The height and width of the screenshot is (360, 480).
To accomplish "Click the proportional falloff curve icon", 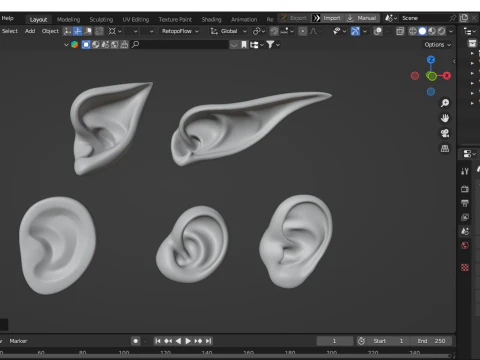I will pyautogui.click(x=313, y=31).
